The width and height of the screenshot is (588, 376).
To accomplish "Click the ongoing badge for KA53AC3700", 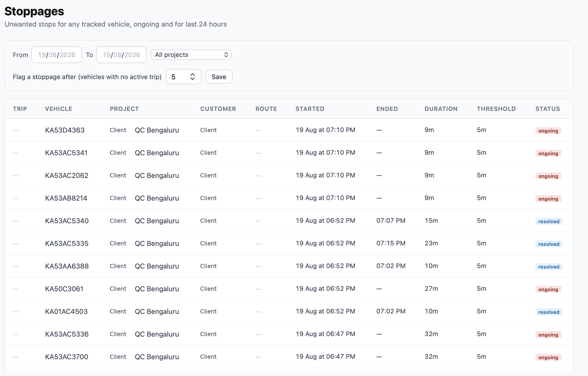I will tap(548, 357).
